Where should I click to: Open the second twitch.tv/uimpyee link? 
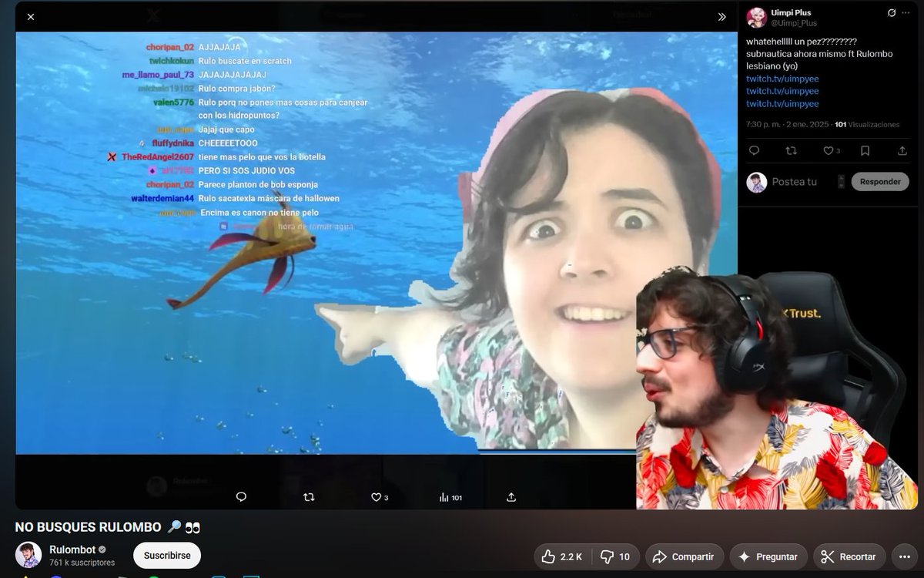tap(782, 91)
